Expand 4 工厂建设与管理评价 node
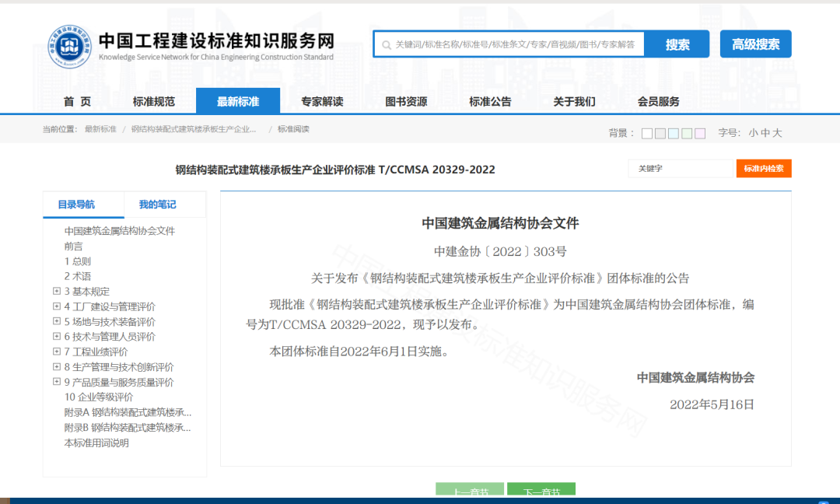Screen dimensions: 840x504 click(x=56, y=306)
